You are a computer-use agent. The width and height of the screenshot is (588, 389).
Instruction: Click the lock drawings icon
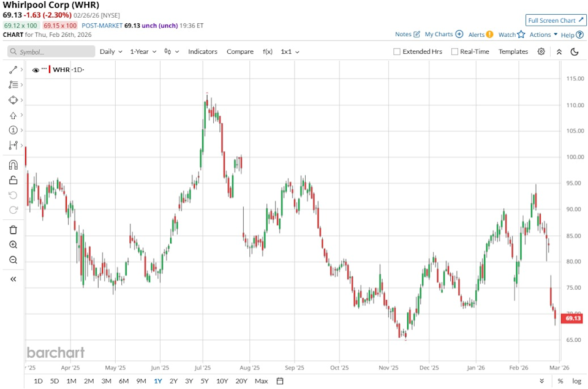point(13,180)
